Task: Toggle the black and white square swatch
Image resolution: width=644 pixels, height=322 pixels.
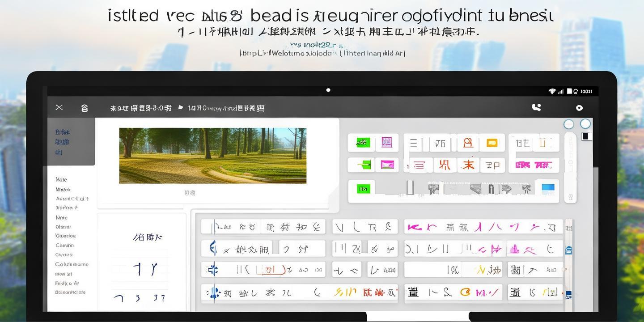Action: pos(586,136)
